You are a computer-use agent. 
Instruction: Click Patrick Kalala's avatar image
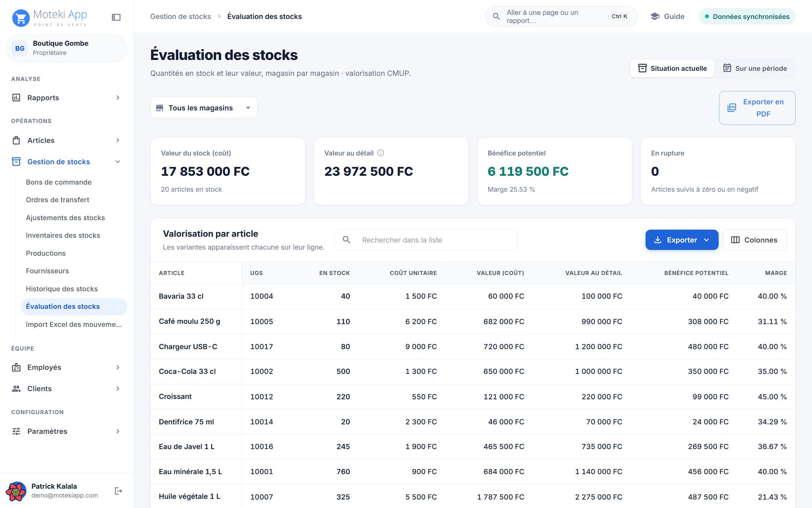pos(16,491)
